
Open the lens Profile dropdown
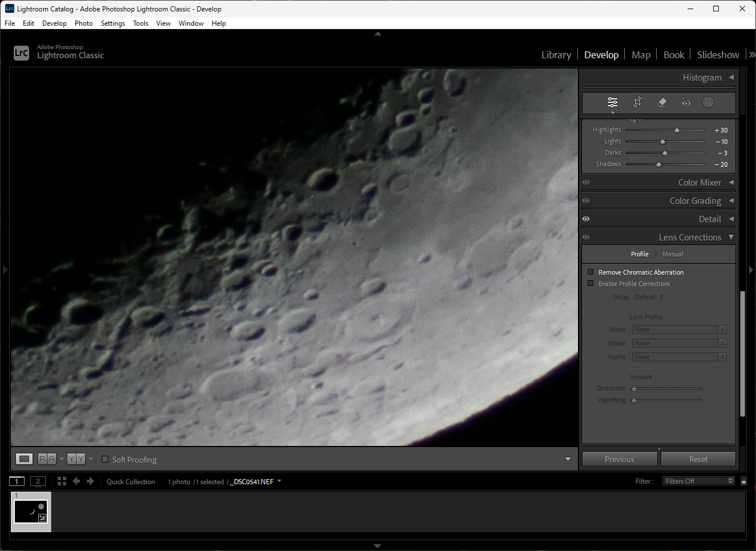tap(679, 357)
